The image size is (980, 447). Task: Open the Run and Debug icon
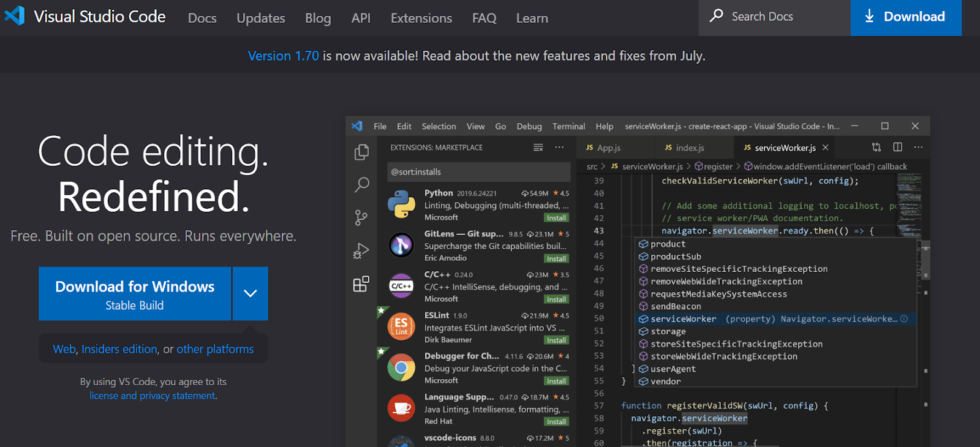click(361, 251)
